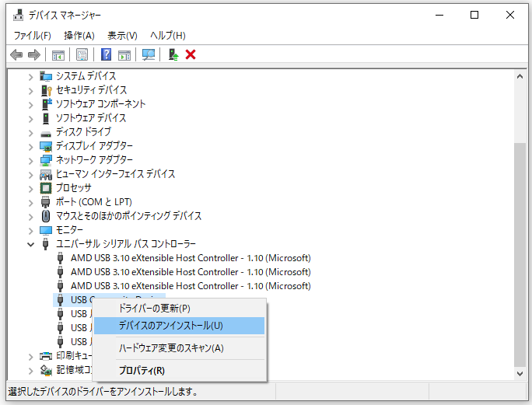The height and width of the screenshot is (405, 532).
Task: Click the ディスク ドライブ icon
Action: [x=46, y=133]
